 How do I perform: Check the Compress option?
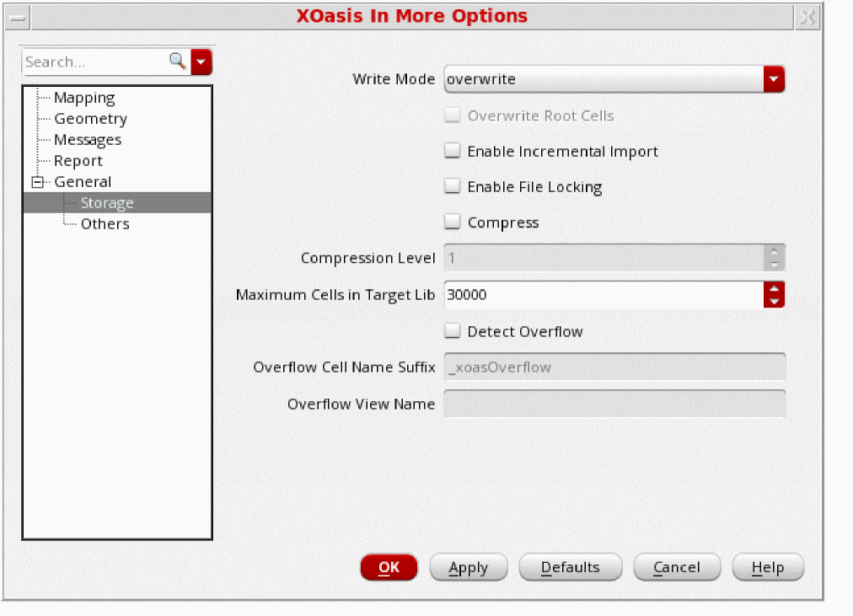453,223
